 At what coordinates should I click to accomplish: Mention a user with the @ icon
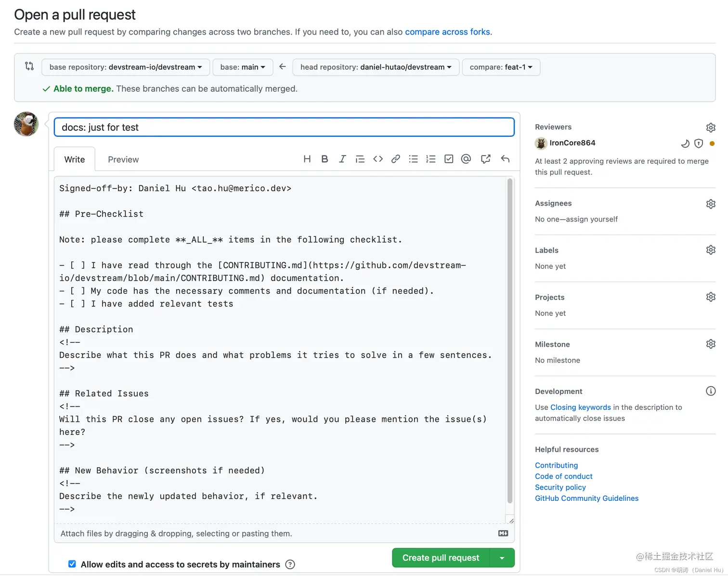pyautogui.click(x=466, y=158)
